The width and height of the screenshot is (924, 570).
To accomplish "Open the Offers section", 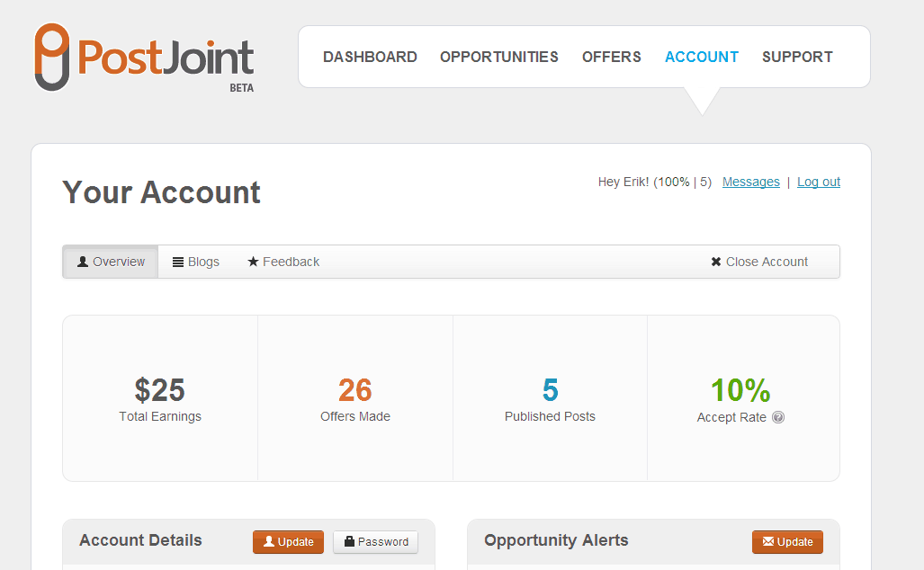I will 612,58.
